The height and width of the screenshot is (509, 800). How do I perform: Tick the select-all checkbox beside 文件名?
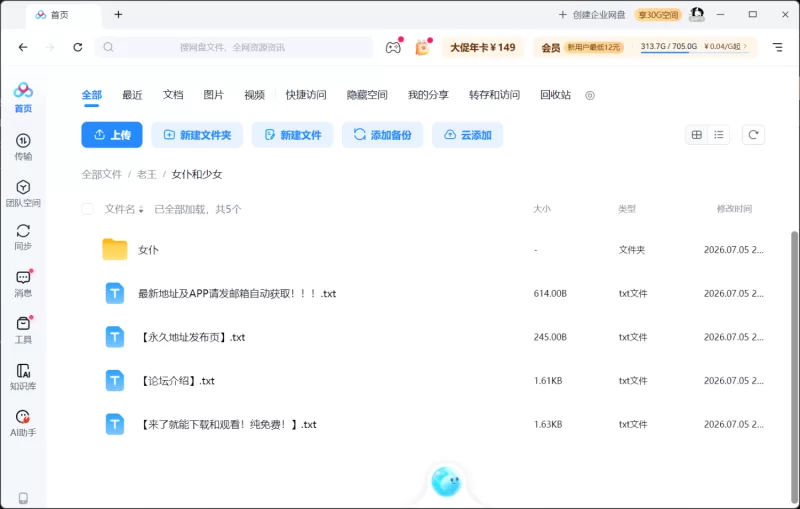click(87, 209)
